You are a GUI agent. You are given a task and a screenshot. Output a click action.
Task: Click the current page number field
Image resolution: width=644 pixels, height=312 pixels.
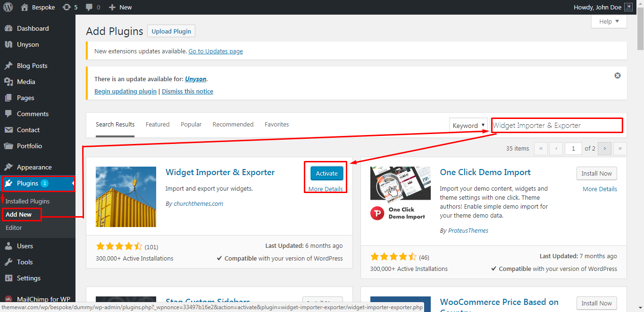[x=574, y=148]
